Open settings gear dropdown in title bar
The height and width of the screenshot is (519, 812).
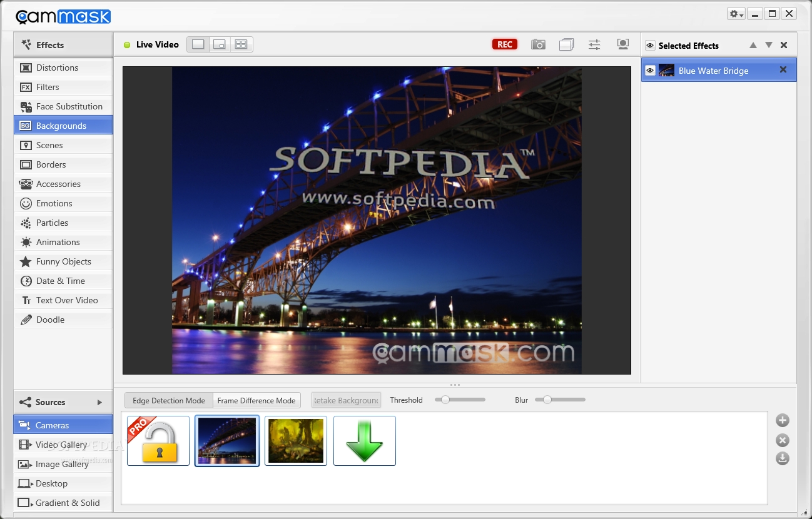click(x=736, y=14)
